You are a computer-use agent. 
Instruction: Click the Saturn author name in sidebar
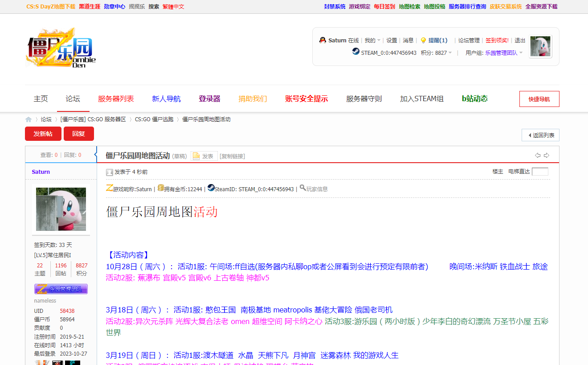(x=41, y=172)
